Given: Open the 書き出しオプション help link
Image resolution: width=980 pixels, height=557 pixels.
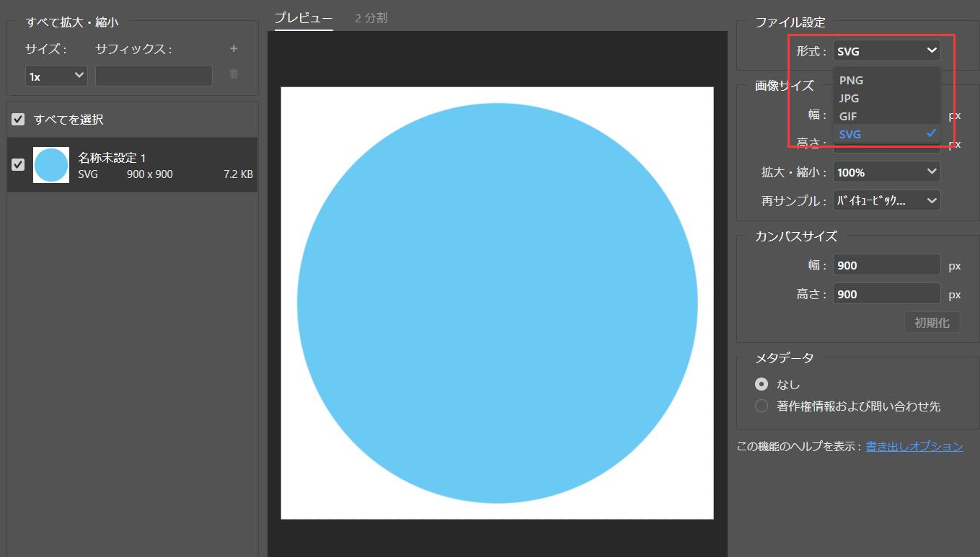Looking at the screenshot, I should click(914, 447).
